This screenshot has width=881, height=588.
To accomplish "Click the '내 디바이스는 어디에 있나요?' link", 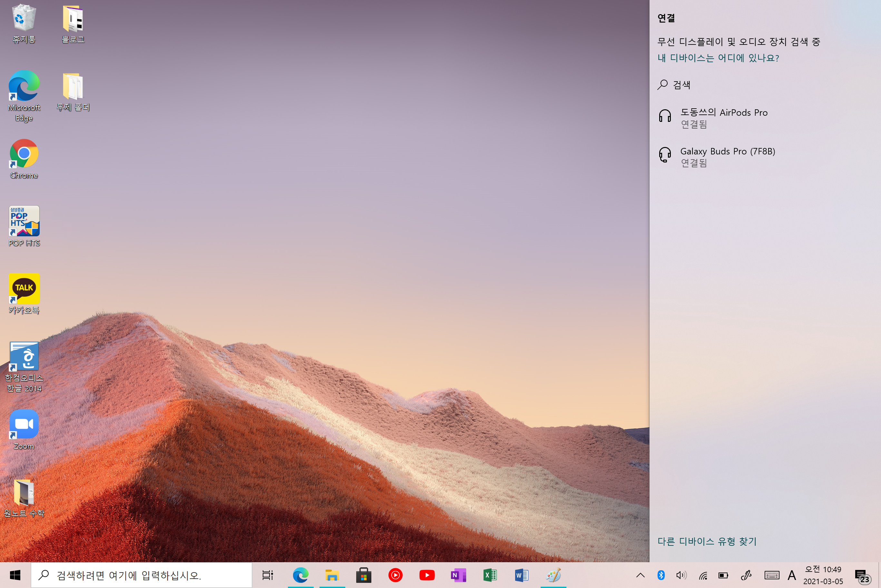I will (x=718, y=58).
